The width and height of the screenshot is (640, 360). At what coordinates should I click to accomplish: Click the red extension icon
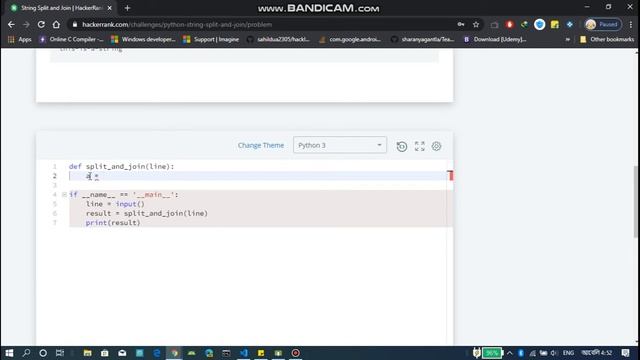pyautogui.click(x=509, y=24)
